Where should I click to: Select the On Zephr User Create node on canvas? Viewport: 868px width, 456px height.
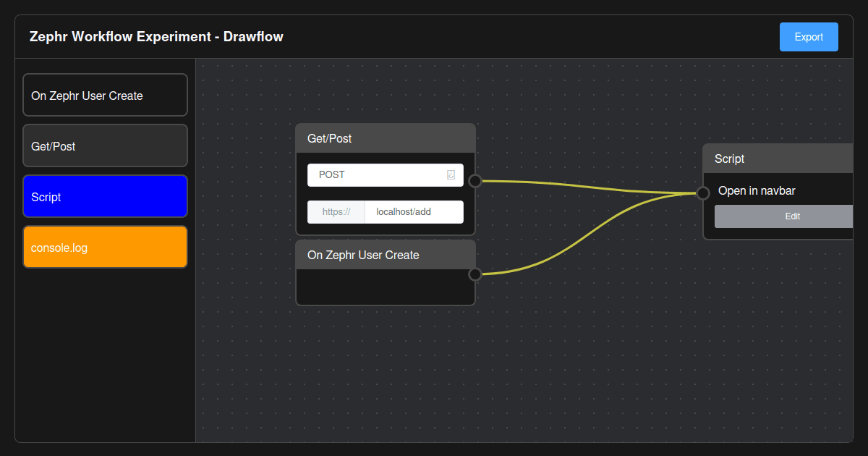(x=376, y=255)
